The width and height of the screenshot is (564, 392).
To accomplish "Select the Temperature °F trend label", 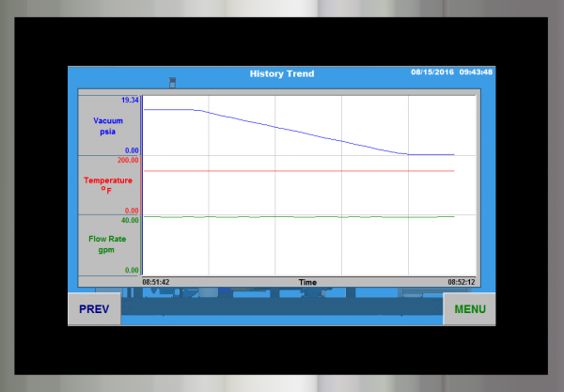I will tap(108, 184).
